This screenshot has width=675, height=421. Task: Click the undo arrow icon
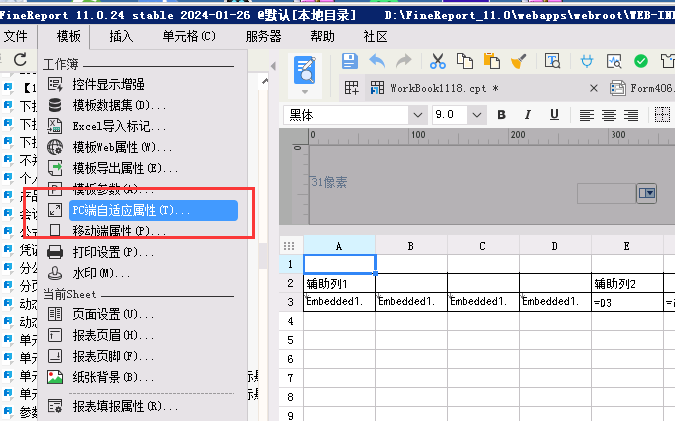coord(377,61)
